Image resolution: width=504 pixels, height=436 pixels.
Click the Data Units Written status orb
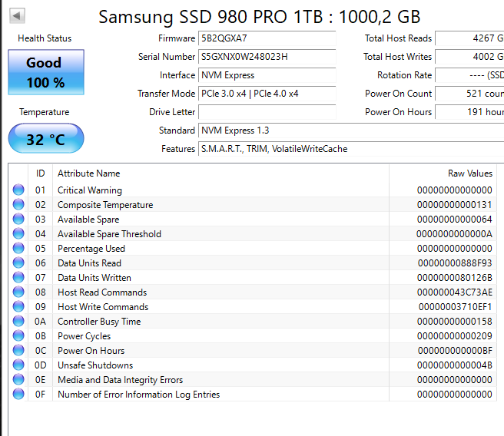[x=18, y=278]
